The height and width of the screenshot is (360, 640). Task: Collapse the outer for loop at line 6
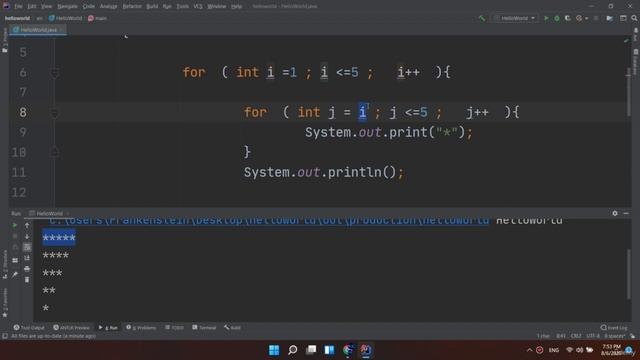click(54, 73)
